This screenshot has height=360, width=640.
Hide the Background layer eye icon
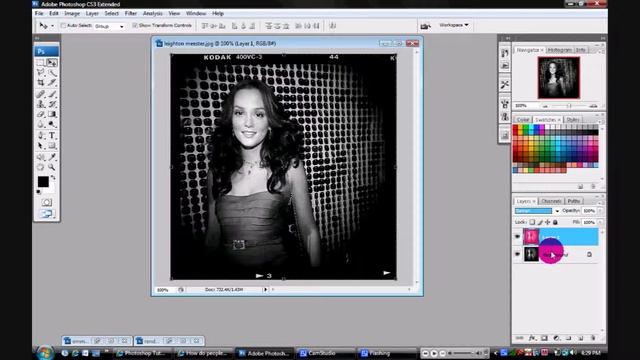[x=517, y=254]
